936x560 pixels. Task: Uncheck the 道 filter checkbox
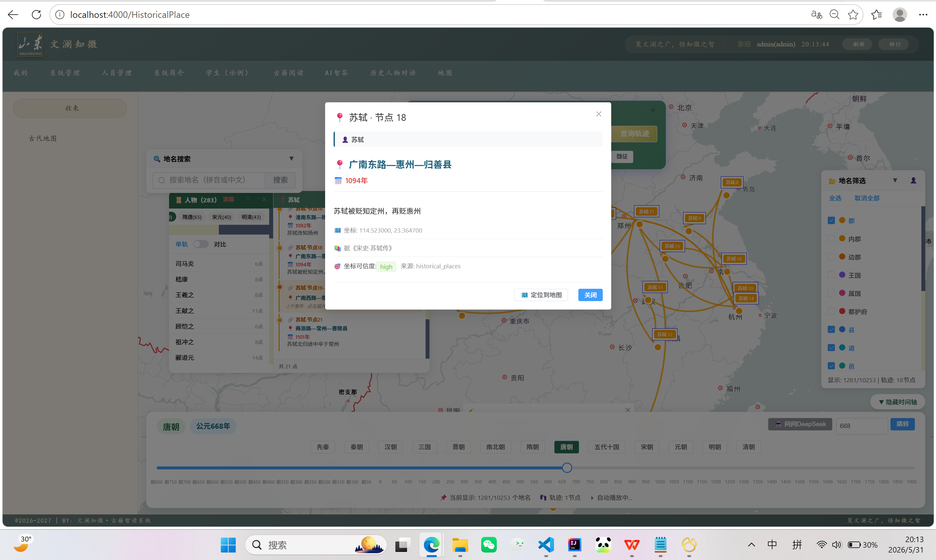[831, 348]
